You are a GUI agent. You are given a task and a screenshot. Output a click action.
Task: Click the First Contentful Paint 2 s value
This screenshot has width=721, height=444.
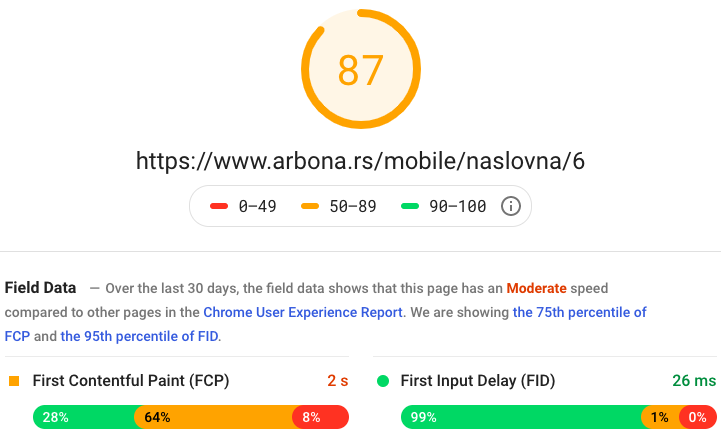pos(338,381)
